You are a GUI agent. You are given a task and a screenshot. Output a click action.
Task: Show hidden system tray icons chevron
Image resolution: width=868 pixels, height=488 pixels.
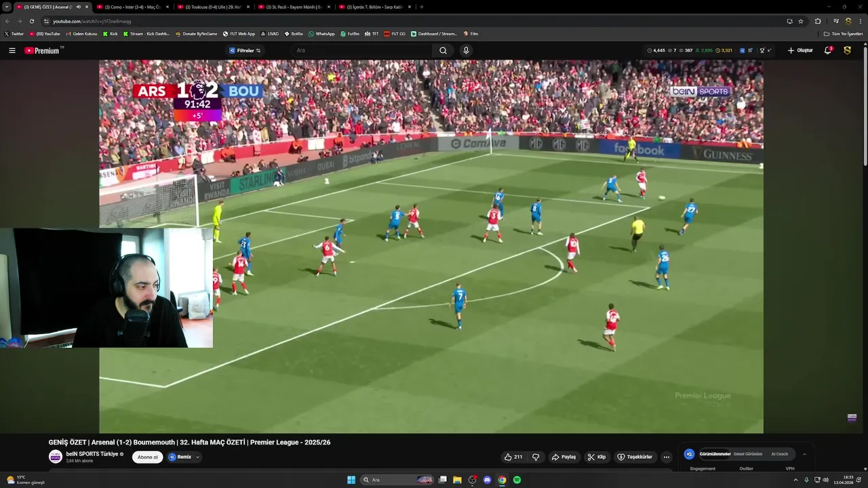point(795,480)
